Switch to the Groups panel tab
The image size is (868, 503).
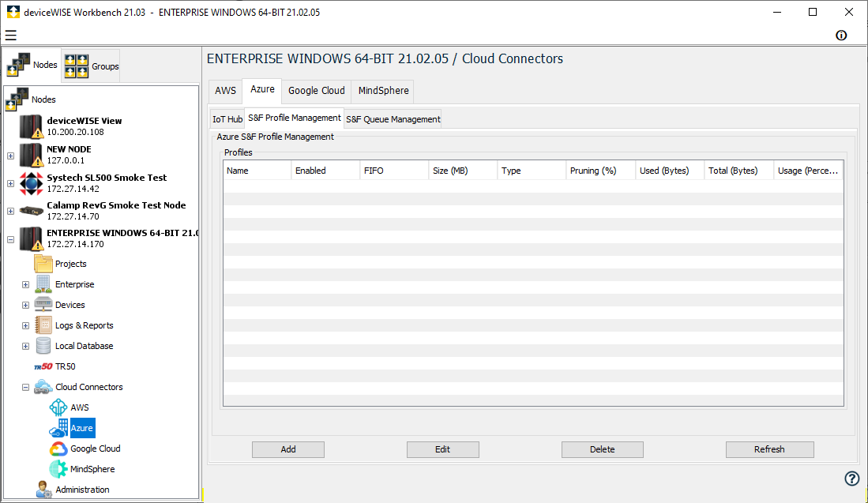91,66
